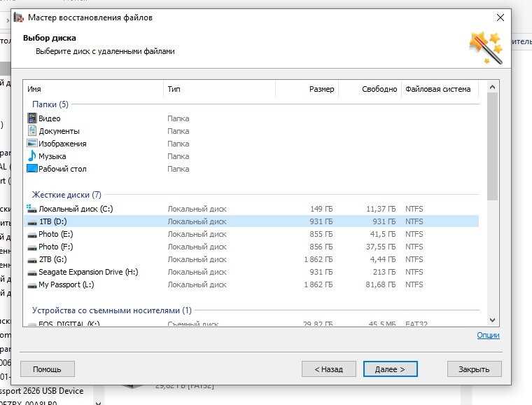This screenshot has width=532, height=405.
Task: Collapse the Папки (5) group
Action: tap(50, 104)
